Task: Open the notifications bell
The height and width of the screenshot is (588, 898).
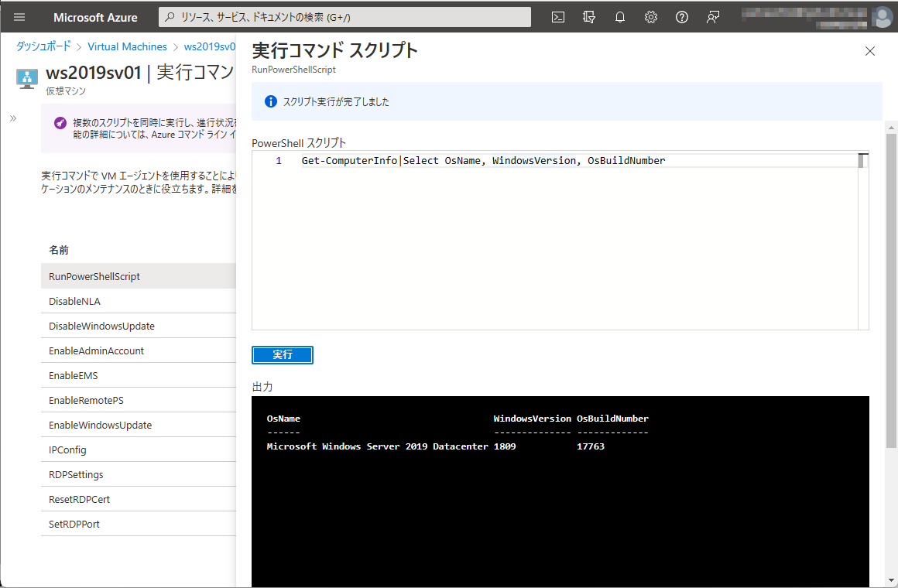Action: [x=619, y=16]
